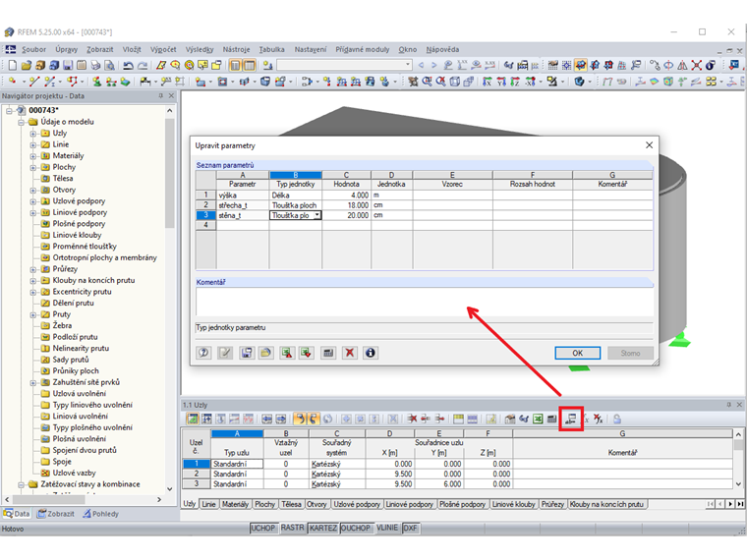Open the Výpočet menu
747x560 pixels.
[x=163, y=49]
